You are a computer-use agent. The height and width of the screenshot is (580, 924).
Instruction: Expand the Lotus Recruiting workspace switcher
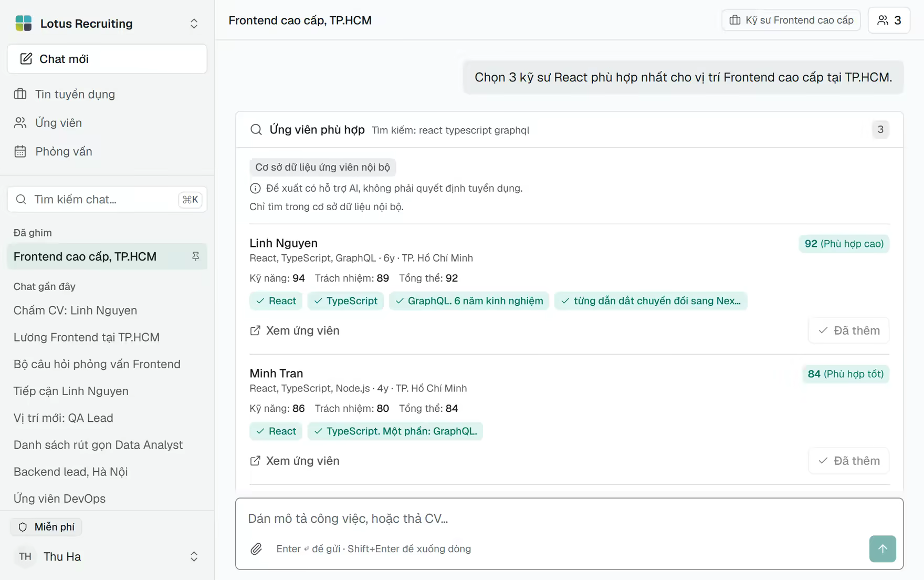pyautogui.click(x=194, y=24)
